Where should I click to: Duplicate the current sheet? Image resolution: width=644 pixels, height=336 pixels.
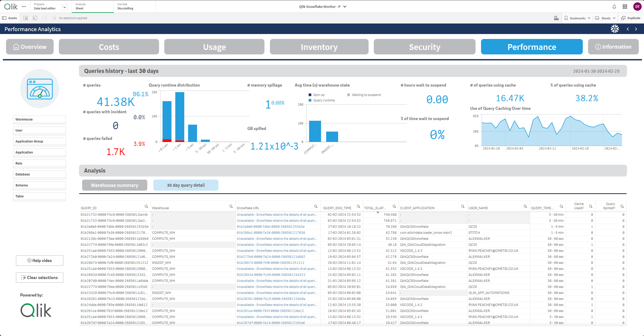630,18
